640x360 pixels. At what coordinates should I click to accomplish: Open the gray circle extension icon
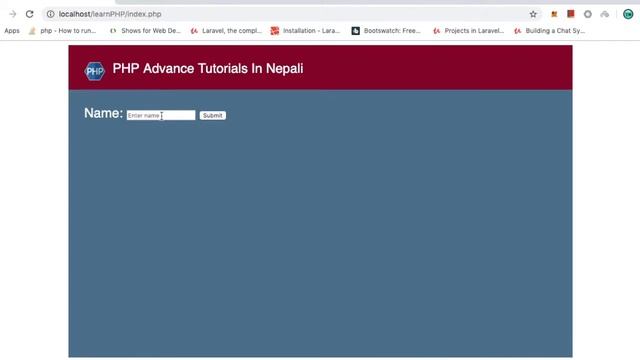pos(588,14)
